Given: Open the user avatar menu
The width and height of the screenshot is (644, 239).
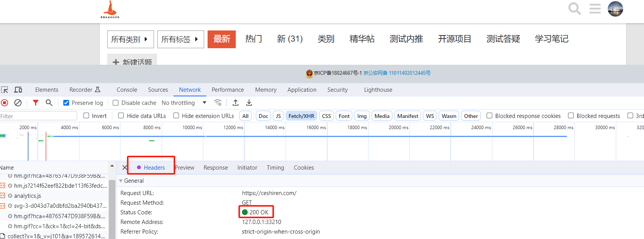Looking at the screenshot, I should 615,8.
